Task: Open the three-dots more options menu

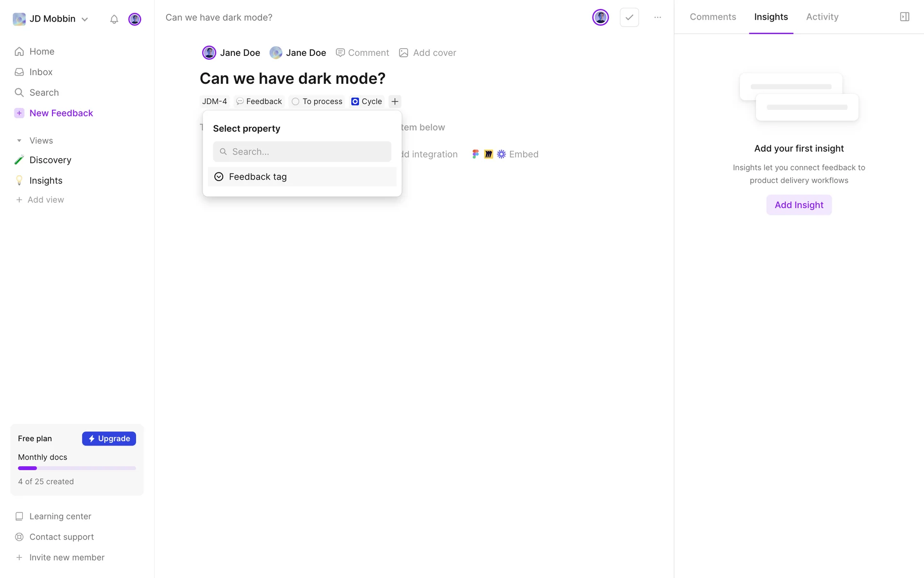Action: [657, 17]
